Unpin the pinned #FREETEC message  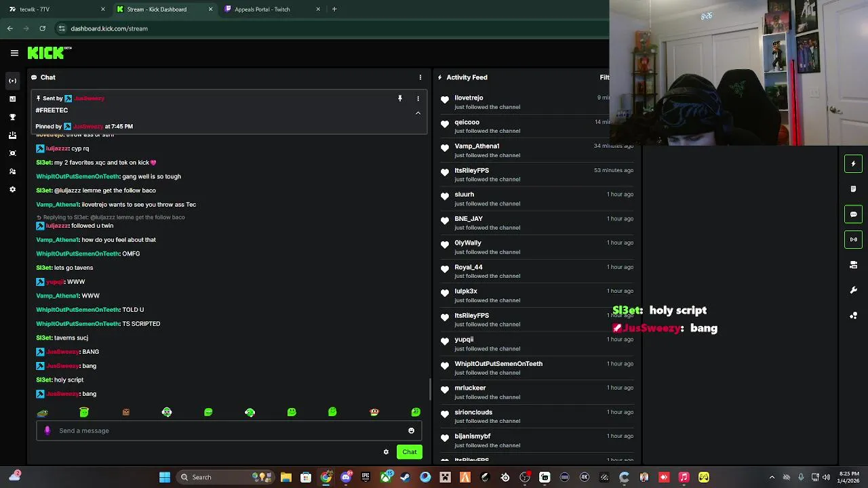(400, 98)
